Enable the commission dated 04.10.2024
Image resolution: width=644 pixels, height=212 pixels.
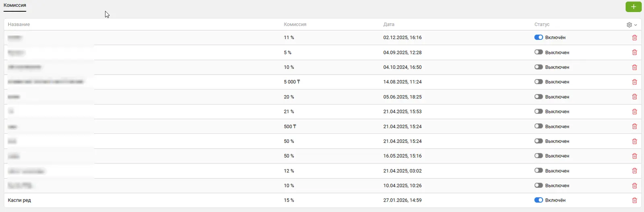pos(539,67)
